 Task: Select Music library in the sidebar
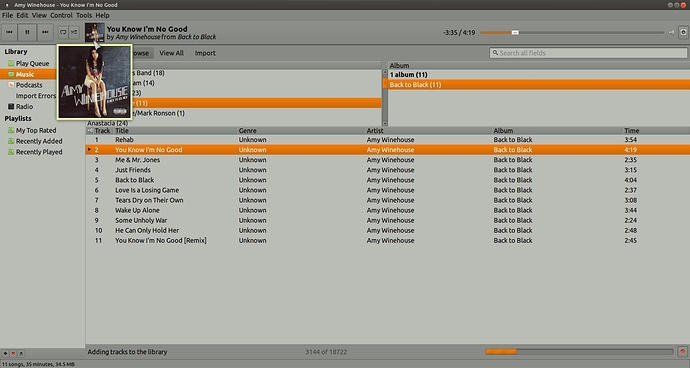pyautogui.click(x=25, y=74)
